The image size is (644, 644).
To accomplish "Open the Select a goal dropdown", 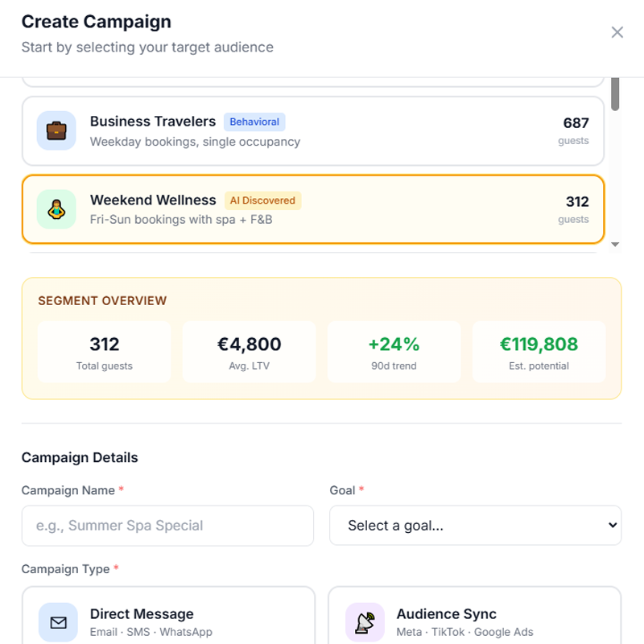I will 475,526.
